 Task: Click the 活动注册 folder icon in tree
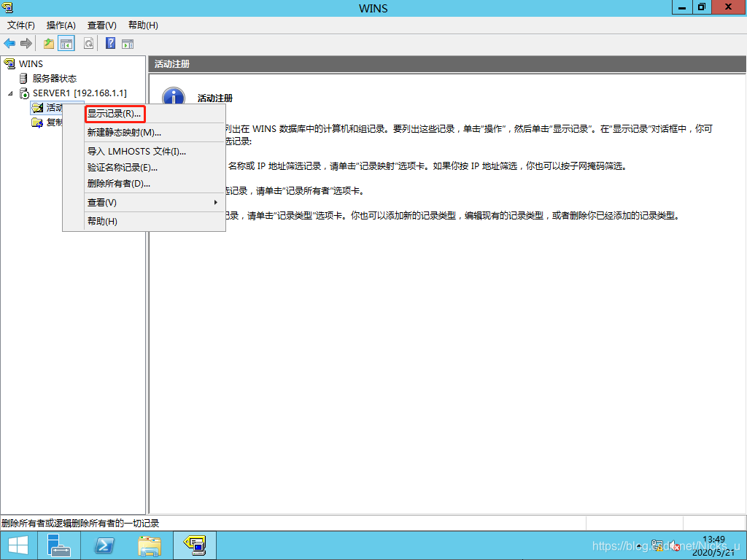(x=37, y=108)
